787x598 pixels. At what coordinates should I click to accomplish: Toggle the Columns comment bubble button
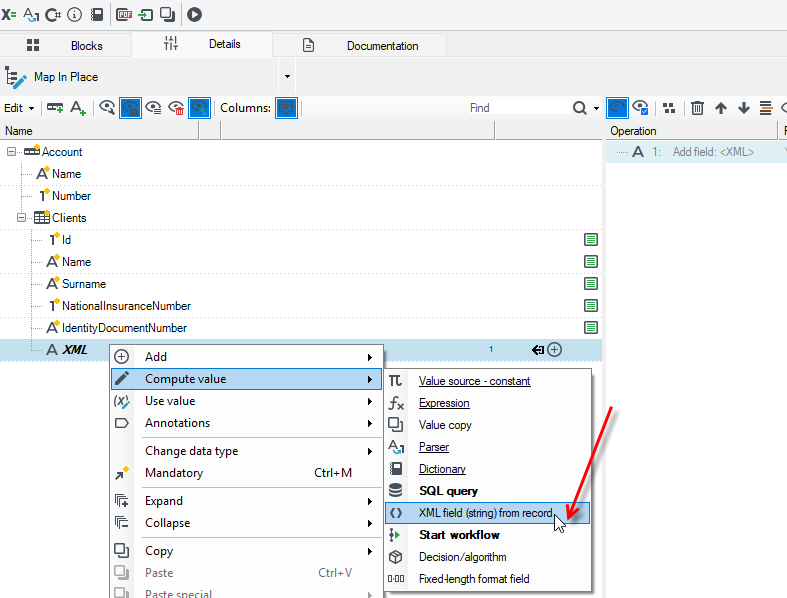[286, 108]
